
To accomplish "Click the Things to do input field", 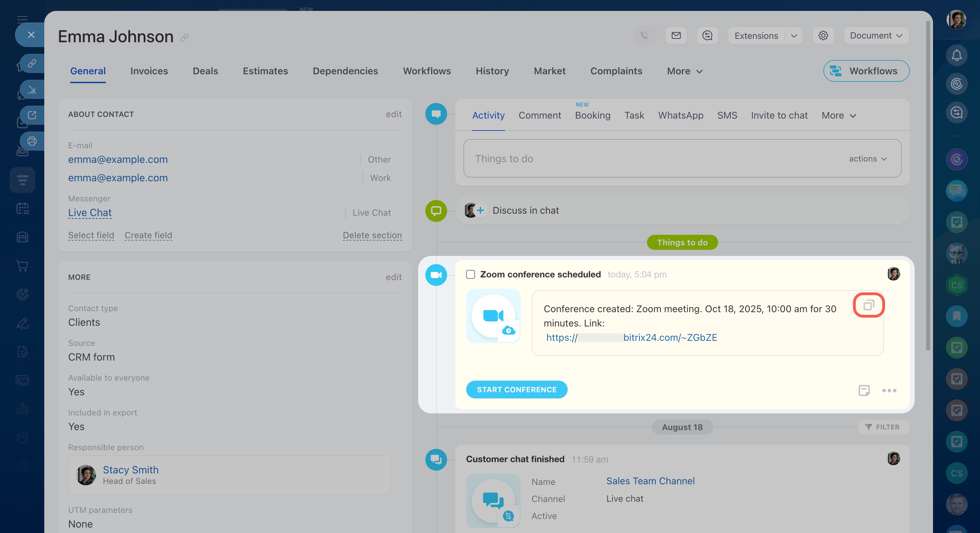I will [647, 158].
